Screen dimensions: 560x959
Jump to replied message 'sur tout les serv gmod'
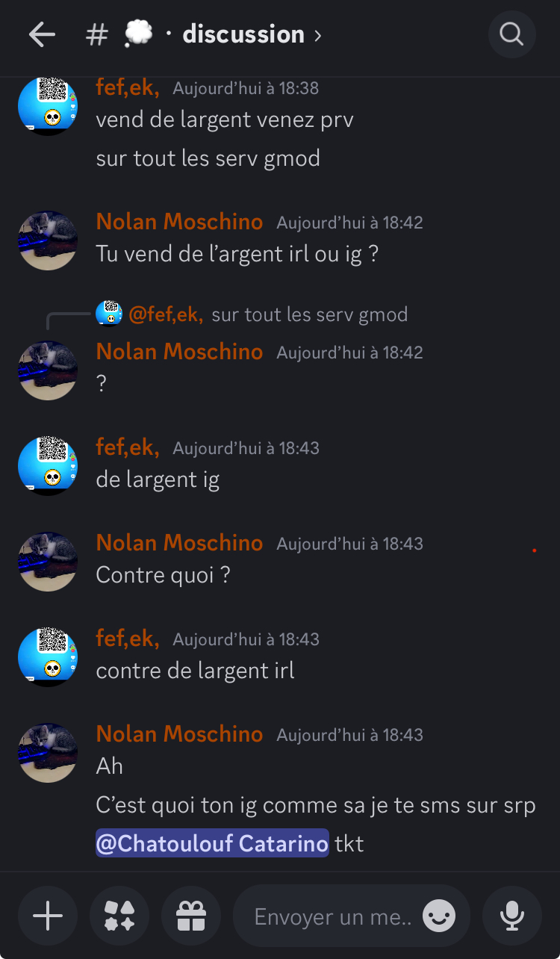pos(309,314)
